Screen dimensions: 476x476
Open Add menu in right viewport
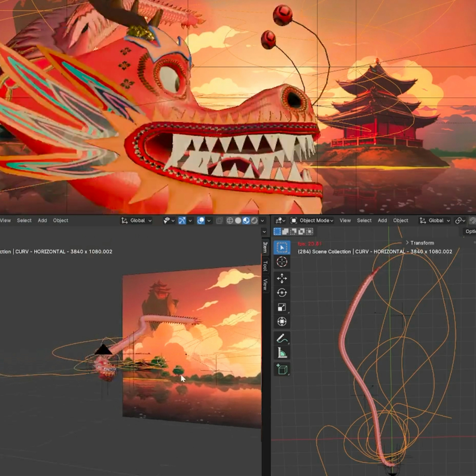pyautogui.click(x=382, y=221)
